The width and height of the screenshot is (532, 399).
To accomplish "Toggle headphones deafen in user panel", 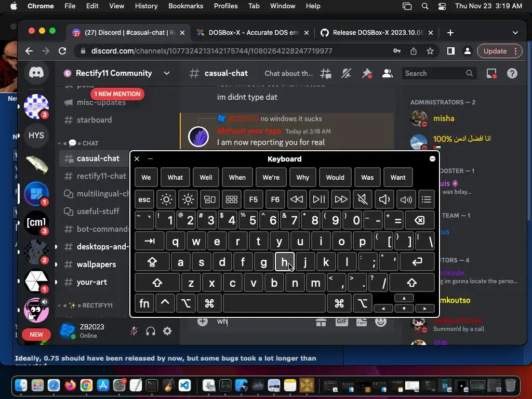I will (x=151, y=331).
